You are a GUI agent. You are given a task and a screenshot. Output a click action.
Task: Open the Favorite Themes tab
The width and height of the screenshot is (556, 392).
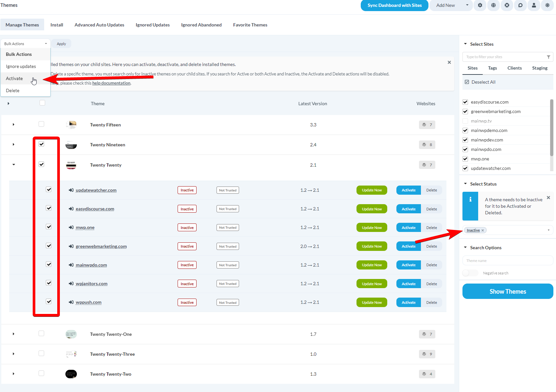point(250,24)
